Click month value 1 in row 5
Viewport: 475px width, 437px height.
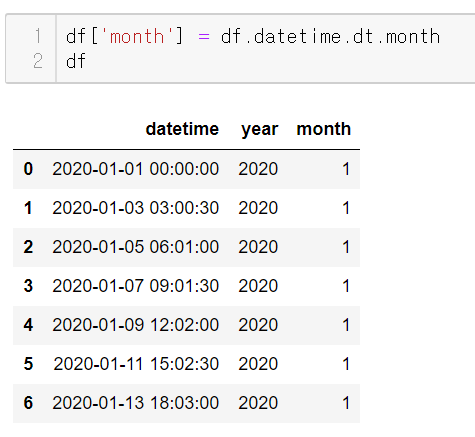[346, 364]
